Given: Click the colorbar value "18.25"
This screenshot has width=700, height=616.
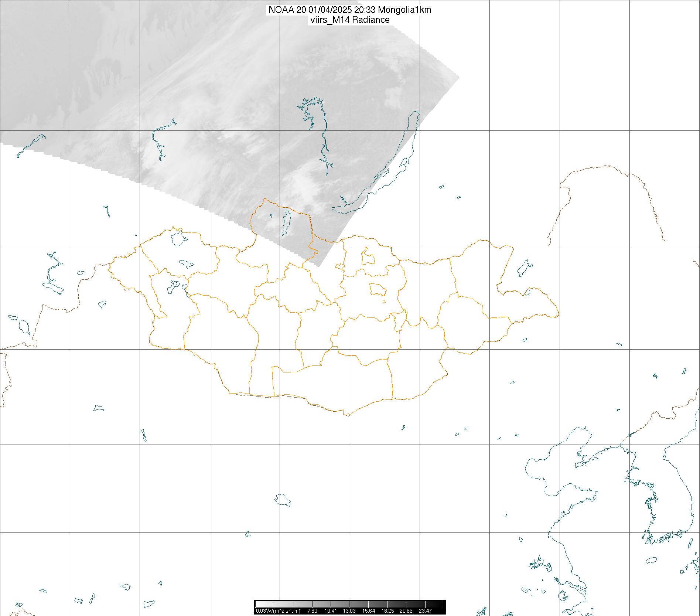Looking at the screenshot, I should (388, 611).
